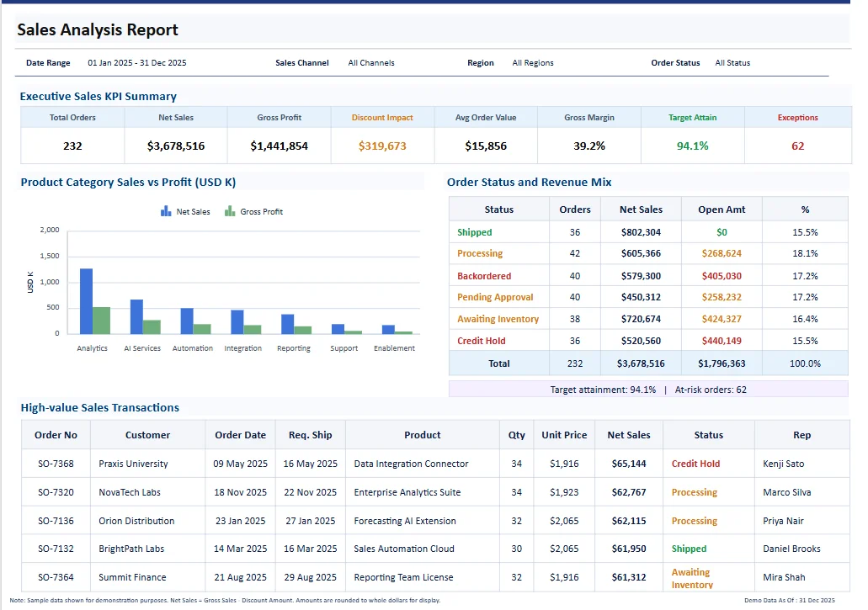Click the product Data Integration Connector
The height and width of the screenshot is (610, 868).
[x=411, y=464]
